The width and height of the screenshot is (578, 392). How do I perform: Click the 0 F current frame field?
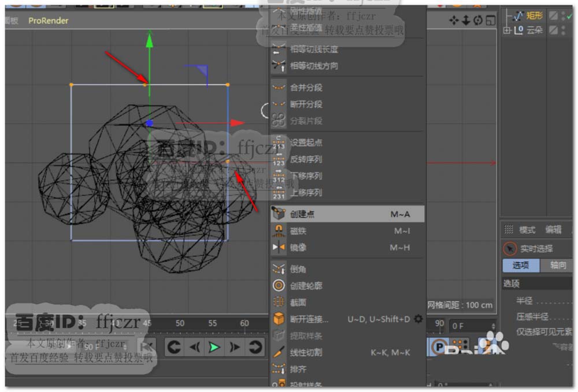[472, 326]
